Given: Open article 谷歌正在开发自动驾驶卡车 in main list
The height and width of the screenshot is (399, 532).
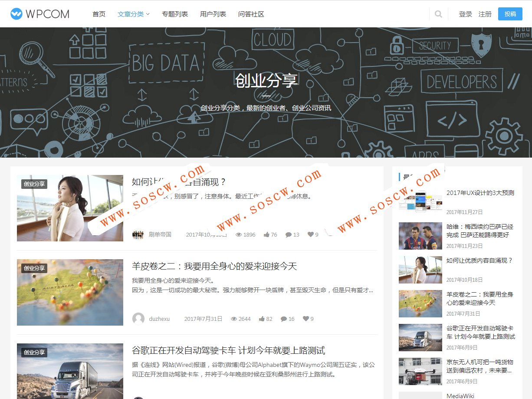Looking at the screenshot, I should click(228, 350).
